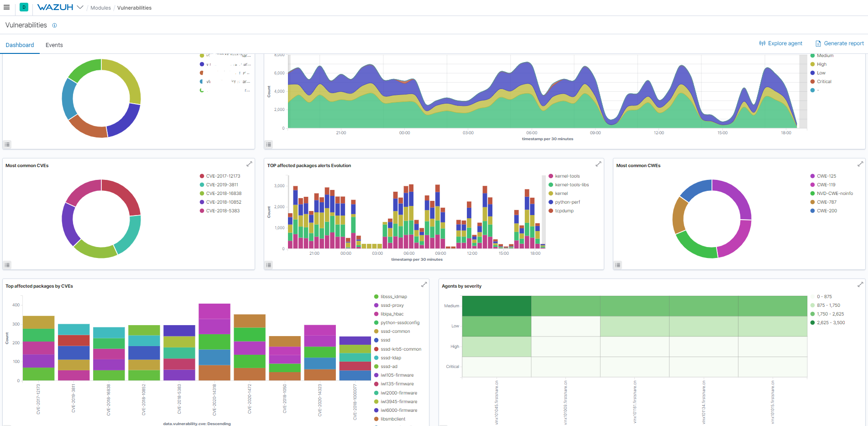Click the Vulnerabilities breadcrumb

coord(134,8)
